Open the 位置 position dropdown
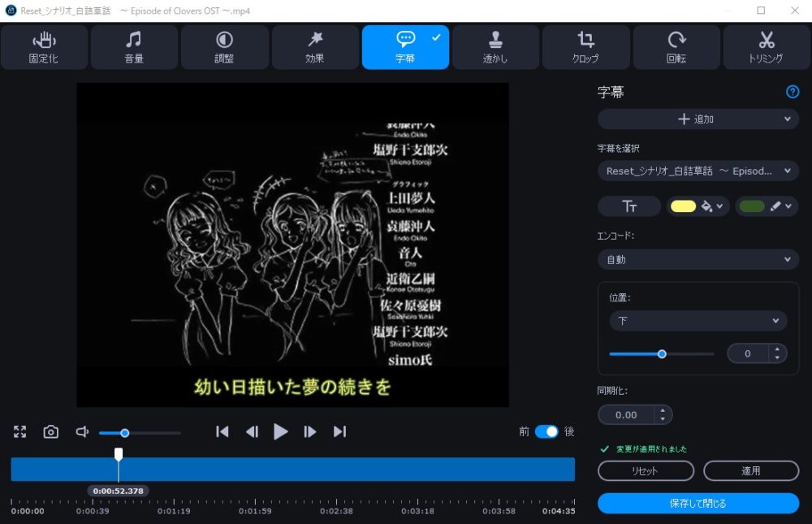This screenshot has height=524, width=812. 698,321
